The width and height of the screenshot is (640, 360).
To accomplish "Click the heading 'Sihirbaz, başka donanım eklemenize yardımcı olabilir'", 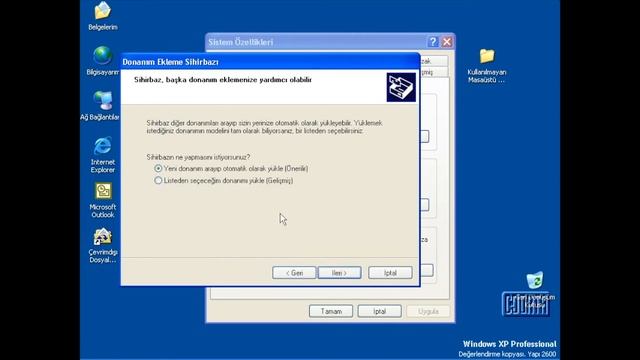I will click(x=223, y=80).
